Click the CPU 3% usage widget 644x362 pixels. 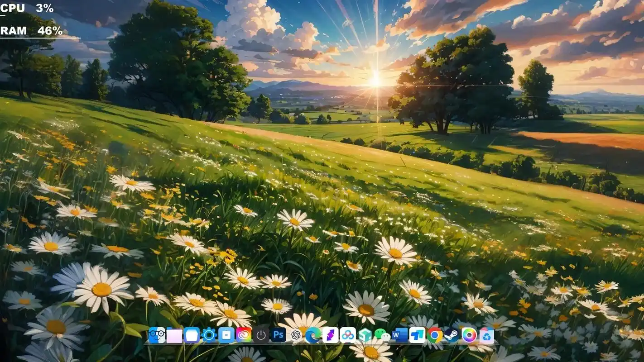pos(27,8)
